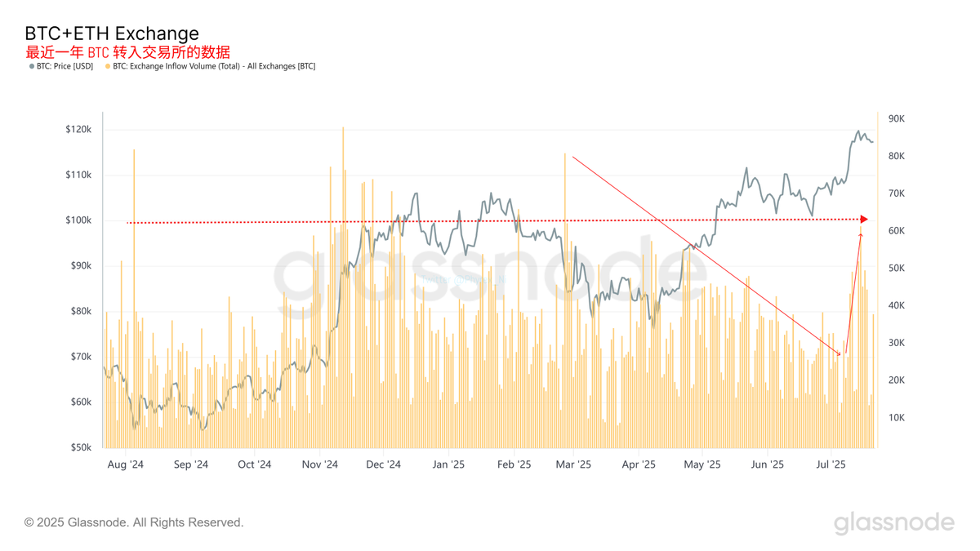This screenshot has height=551, width=980.
Task: Click the $110k price axis label
Action: tap(78, 176)
